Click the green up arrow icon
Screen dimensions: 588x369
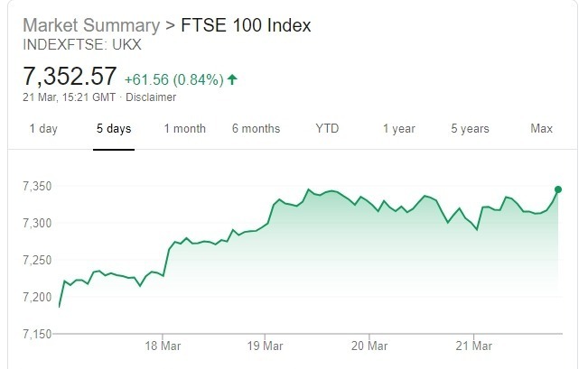232,79
